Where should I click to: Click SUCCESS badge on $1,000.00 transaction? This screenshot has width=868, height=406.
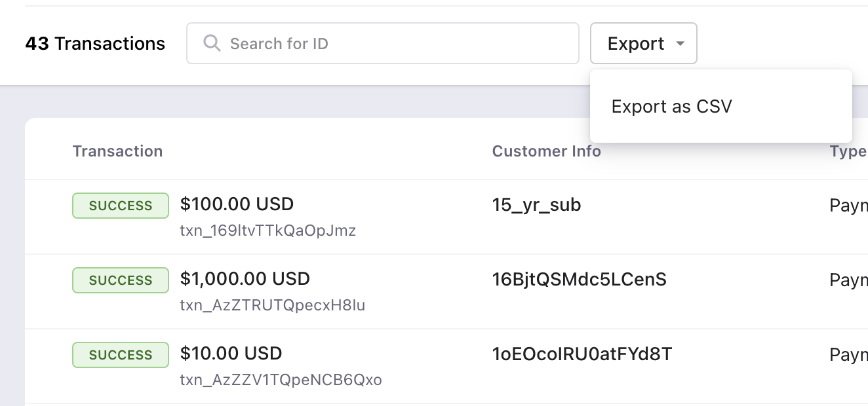[x=121, y=280]
